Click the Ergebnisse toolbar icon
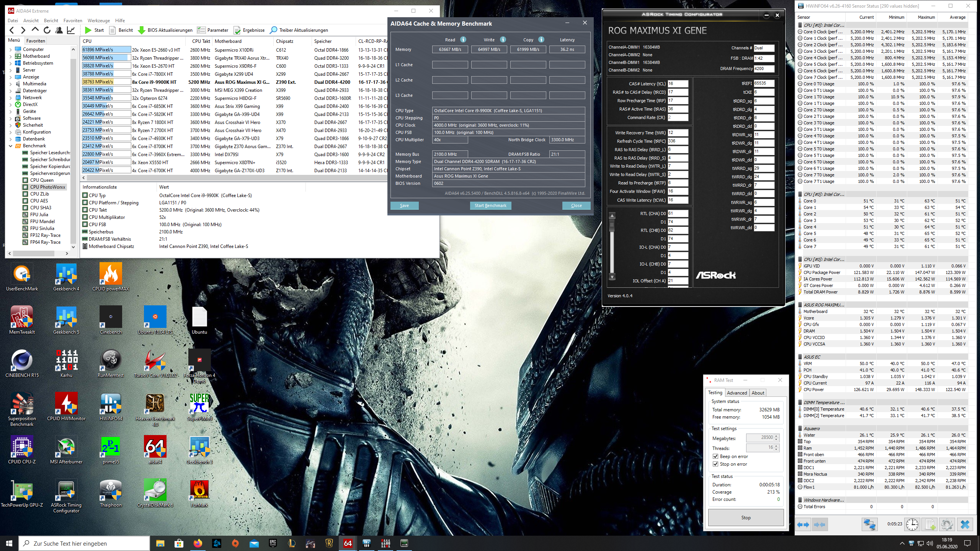This screenshot has height=551, width=980. (x=237, y=30)
